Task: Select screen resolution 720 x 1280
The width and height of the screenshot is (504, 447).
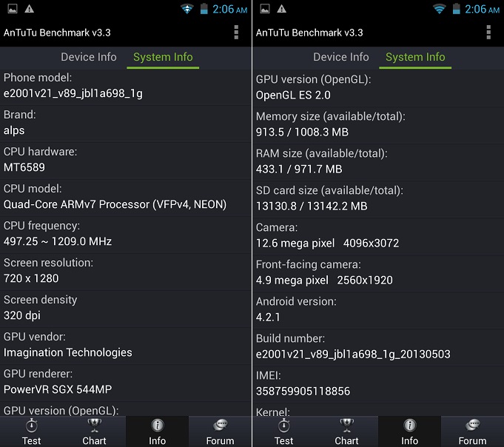Action: [31, 278]
